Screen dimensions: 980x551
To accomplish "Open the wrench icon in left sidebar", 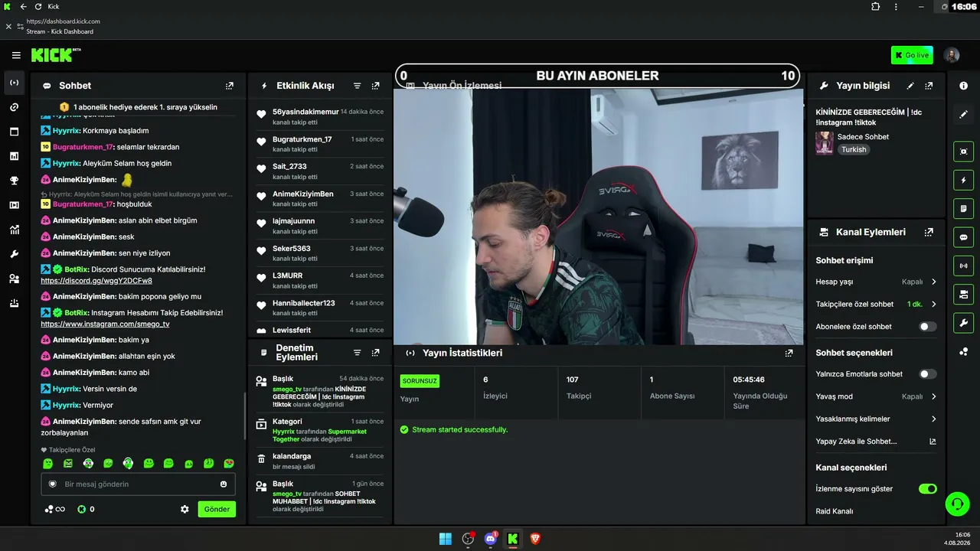I will click(14, 254).
